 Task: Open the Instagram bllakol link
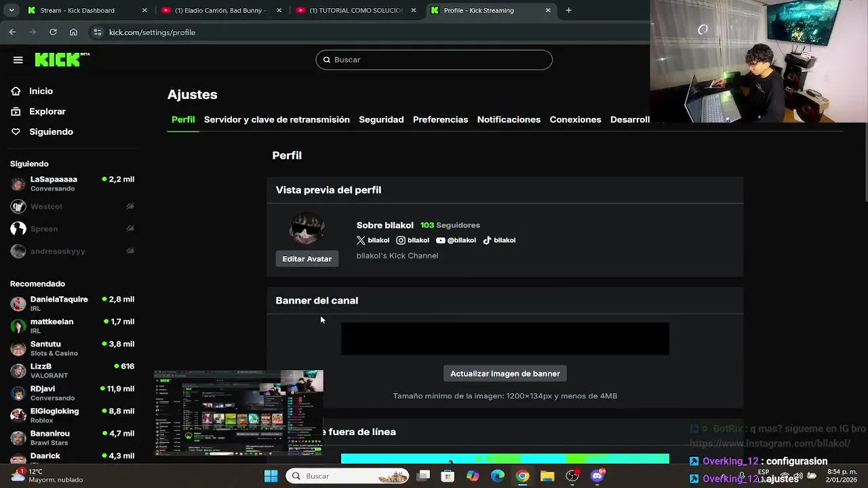(413, 240)
